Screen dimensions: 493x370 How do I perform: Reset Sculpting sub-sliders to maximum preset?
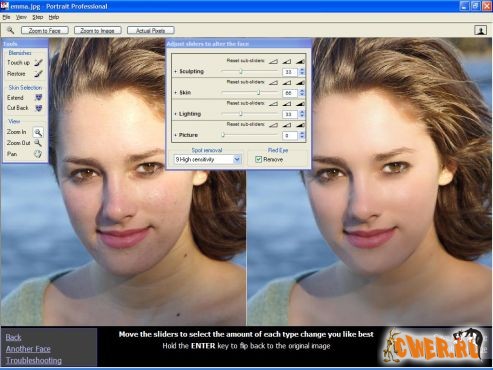click(300, 61)
